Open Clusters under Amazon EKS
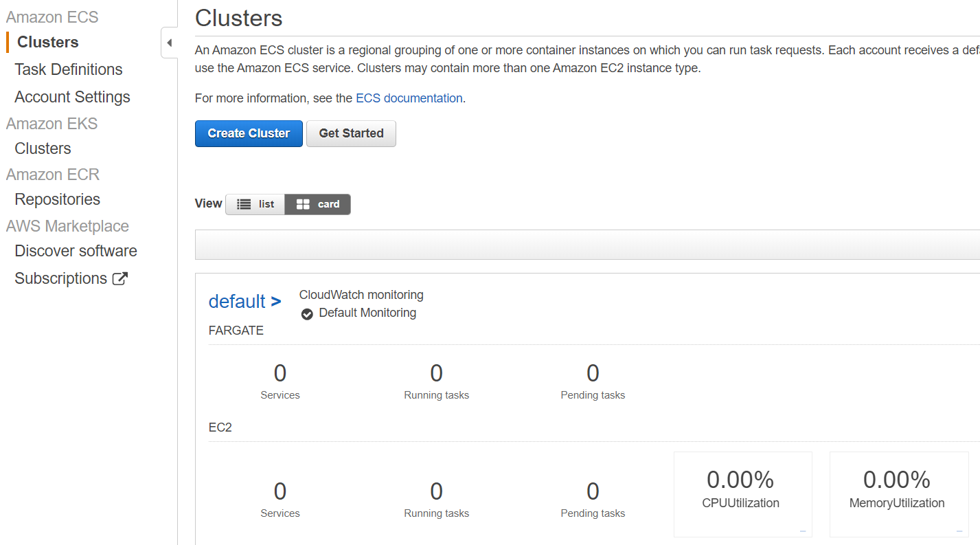Screen dimensions: 980x545 pyautogui.click(x=43, y=148)
